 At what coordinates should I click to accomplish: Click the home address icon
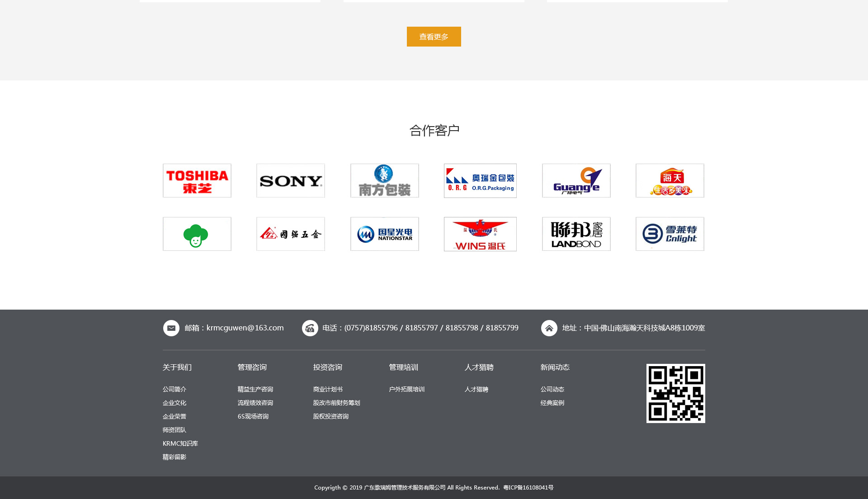(549, 328)
